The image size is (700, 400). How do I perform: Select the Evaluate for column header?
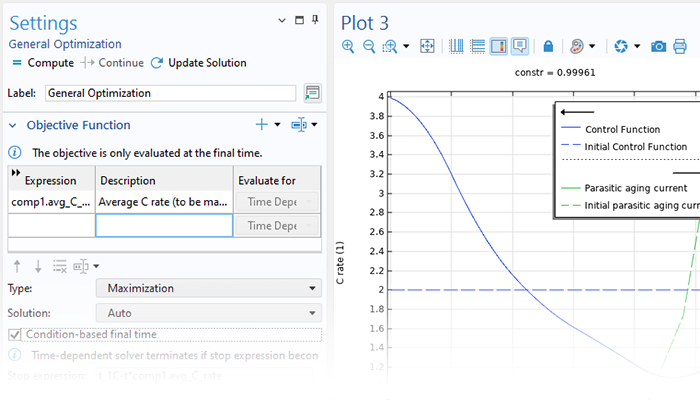point(277,179)
